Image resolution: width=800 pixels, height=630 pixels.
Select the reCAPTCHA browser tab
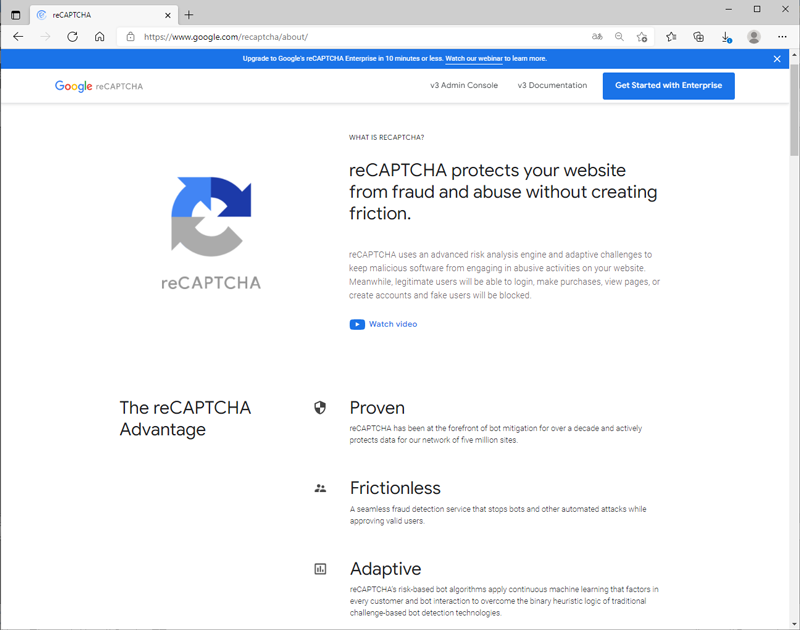point(104,15)
